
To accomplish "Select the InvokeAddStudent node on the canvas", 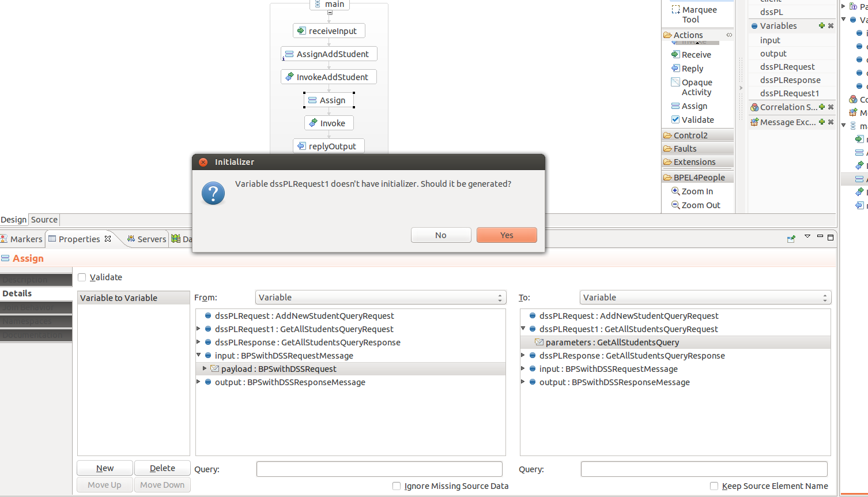I will click(x=329, y=77).
